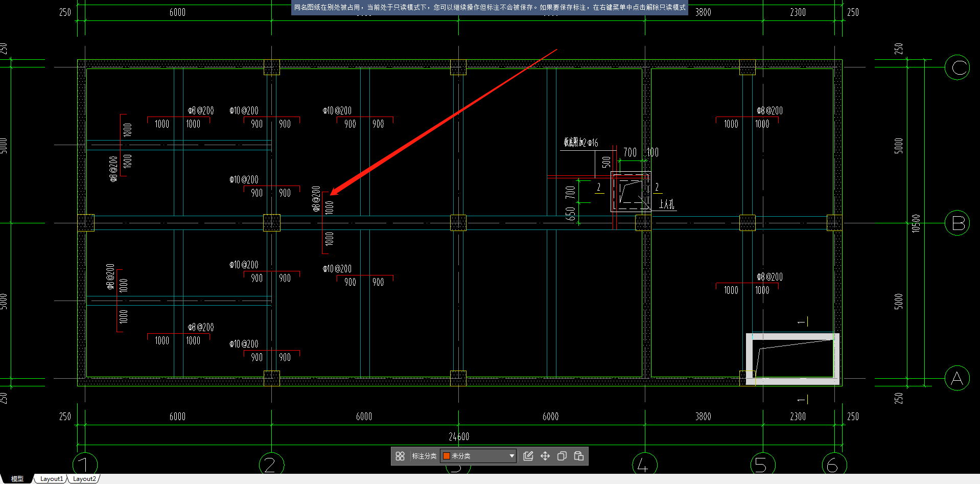Click the 上人孔 label text
This screenshot has width=980, height=484.
pyautogui.click(x=666, y=204)
